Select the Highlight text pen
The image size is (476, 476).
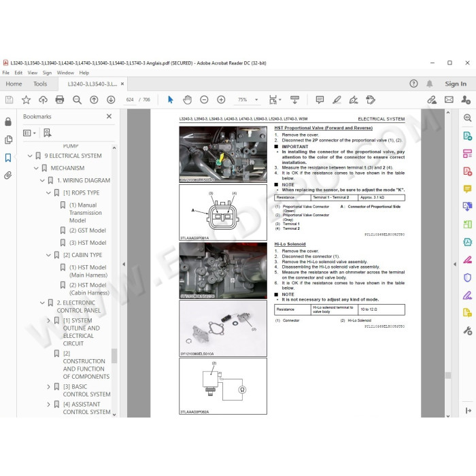[337, 99]
